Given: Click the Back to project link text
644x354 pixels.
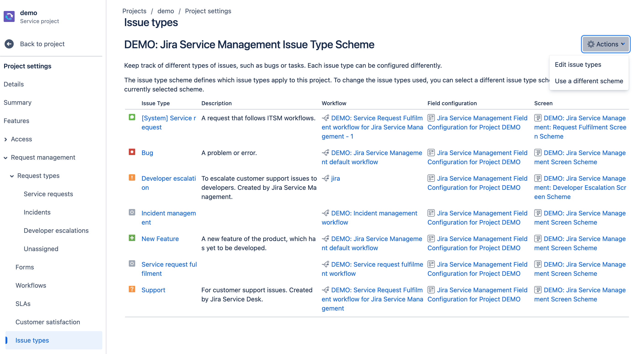Looking at the screenshot, I should click(42, 44).
